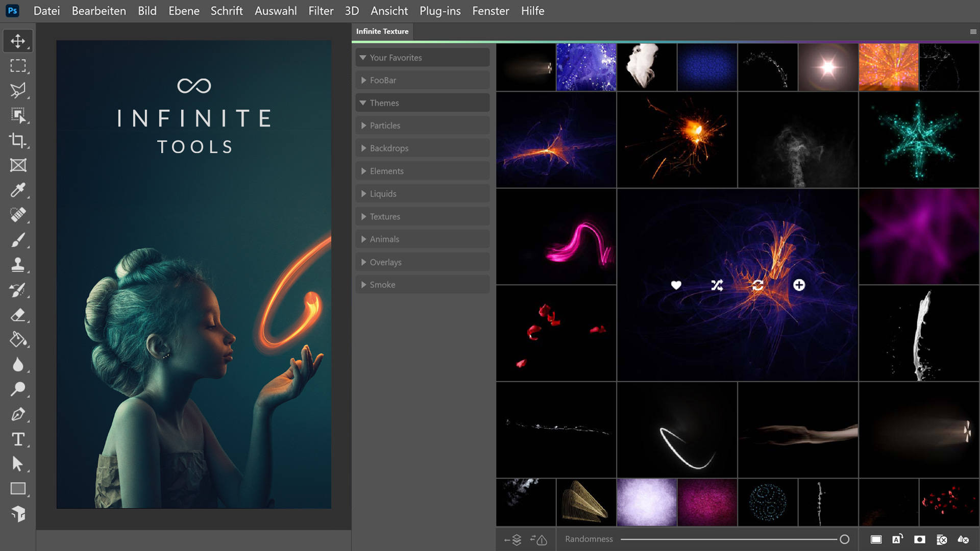Select the Frame tool
980x551 pixels.
point(18,165)
